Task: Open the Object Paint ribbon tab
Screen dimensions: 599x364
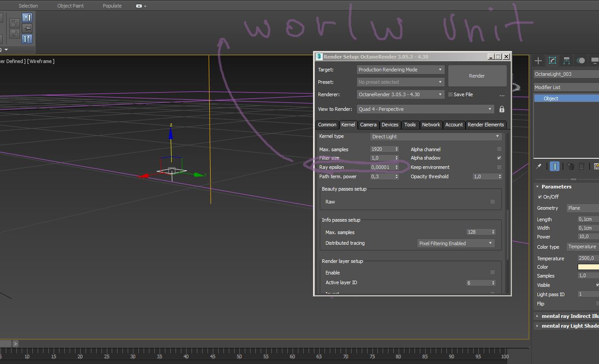Action: coord(70,6)
